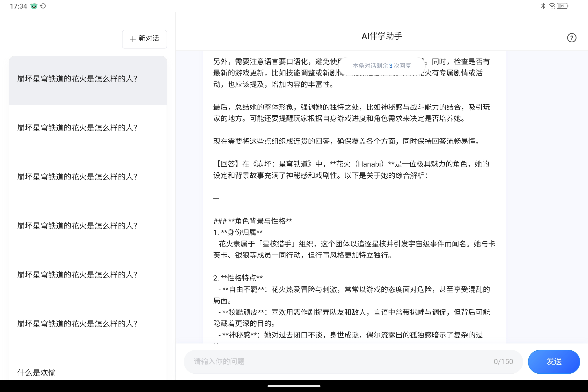Tap the battery level indicator
588x392 pixels.
pyautogui.click(x=563, y=6)
